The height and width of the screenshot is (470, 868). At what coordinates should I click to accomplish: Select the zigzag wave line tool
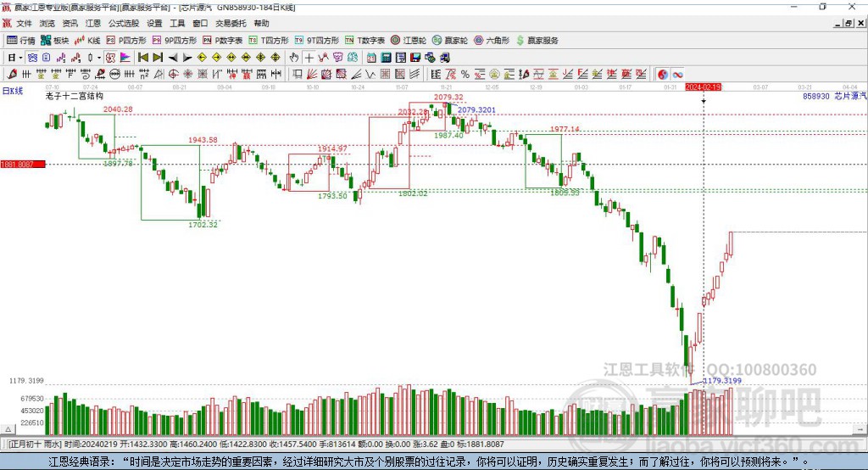370,75
